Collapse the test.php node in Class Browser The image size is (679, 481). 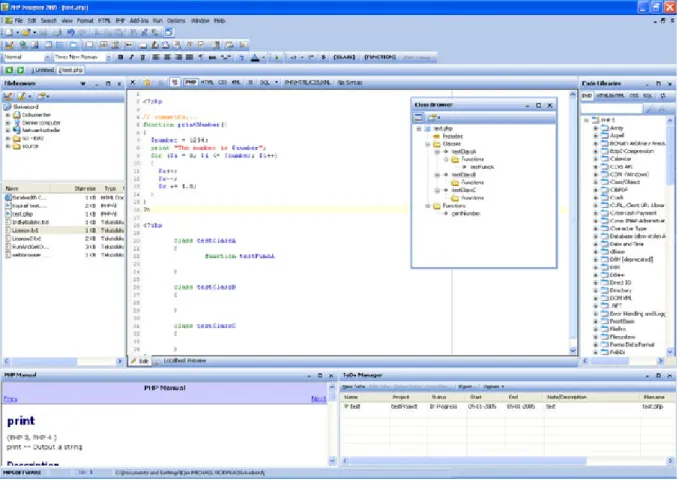(x=419, y=129)
